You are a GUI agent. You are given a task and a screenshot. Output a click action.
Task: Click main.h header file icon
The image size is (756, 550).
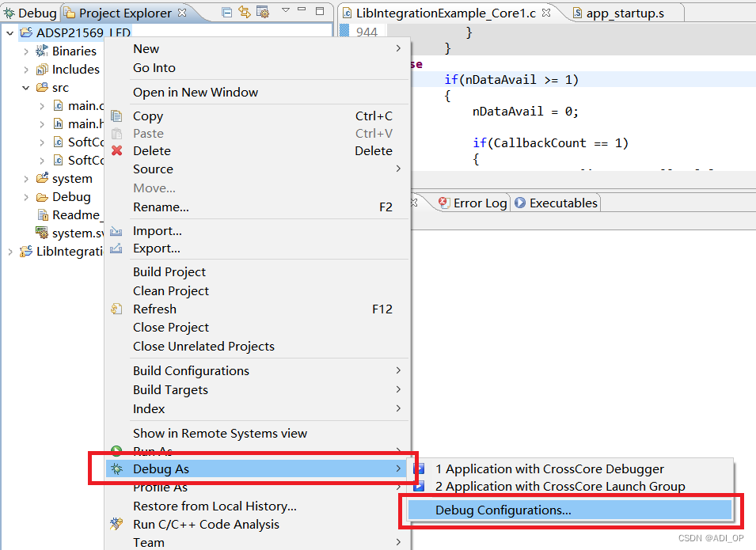59,124
